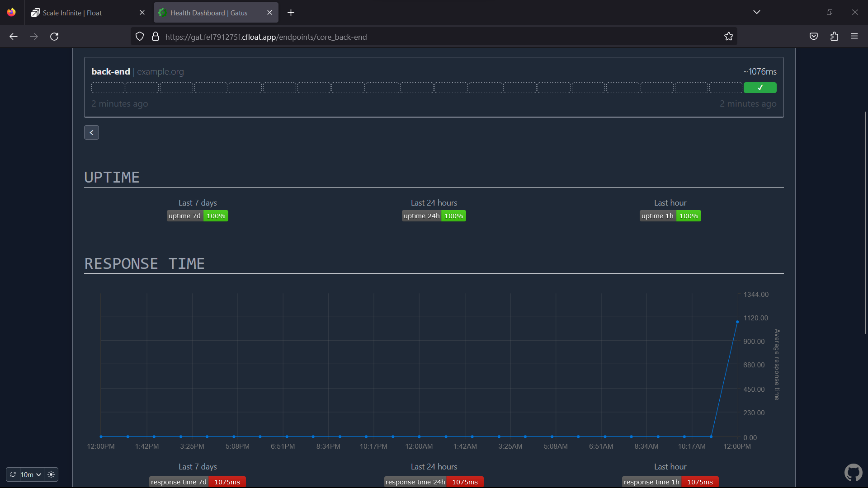This screenshot has height=488, width=868.
Task: Minimize the browser window
Action: pos(804,12)
